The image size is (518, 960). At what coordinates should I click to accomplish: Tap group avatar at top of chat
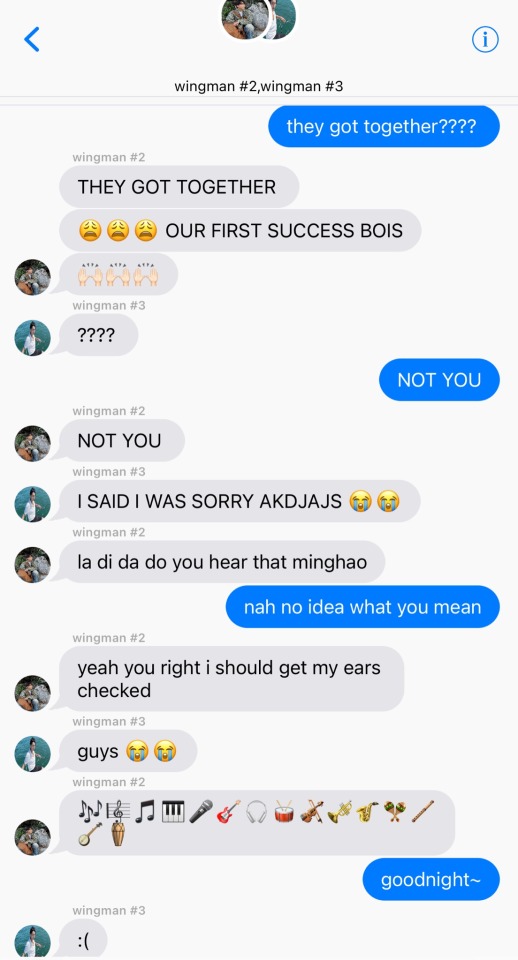(x=258, y=19)
